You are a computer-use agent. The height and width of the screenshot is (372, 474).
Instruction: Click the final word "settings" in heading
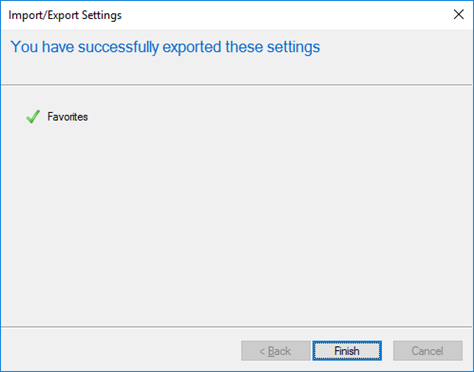[293, 47]
